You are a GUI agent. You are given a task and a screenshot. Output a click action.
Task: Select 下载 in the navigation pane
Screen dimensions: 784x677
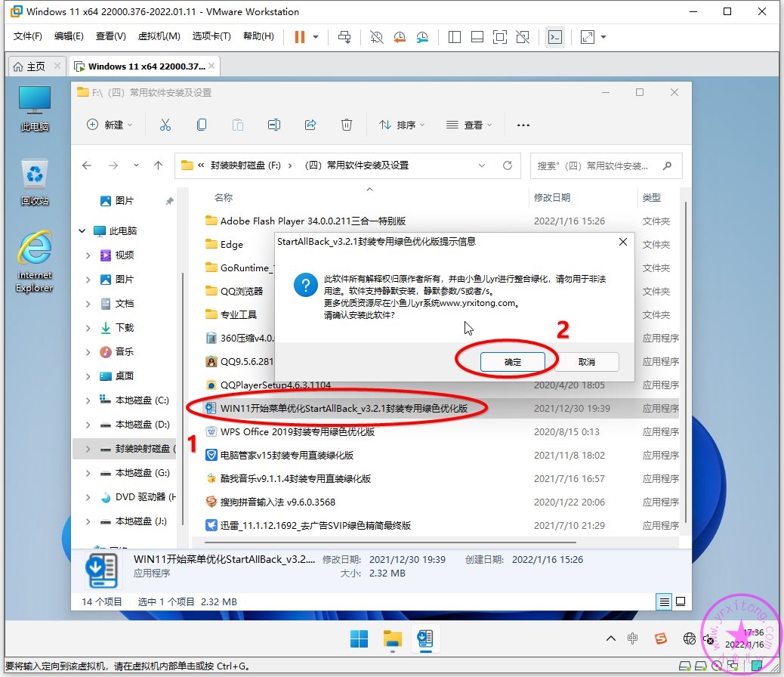pyautogui.click(x=117, y=328)
